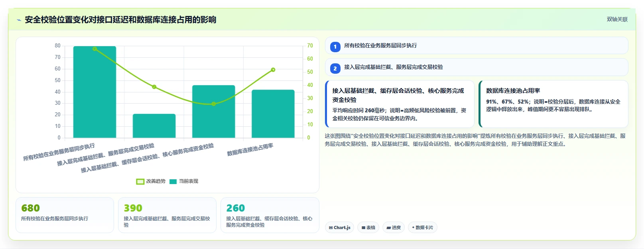Click the teal 当前表现 legend swatch
Screen dimensions: 644x249
(x=173, y=182)
